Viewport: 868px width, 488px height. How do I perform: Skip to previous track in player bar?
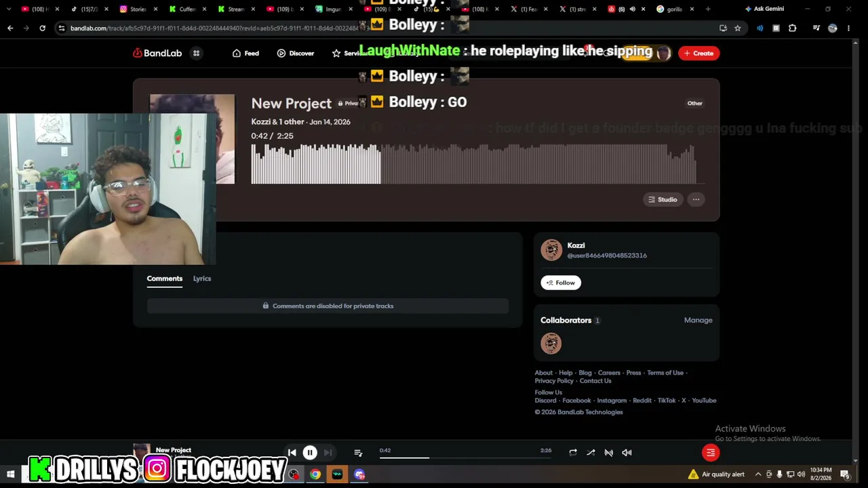tap(292, 453)
